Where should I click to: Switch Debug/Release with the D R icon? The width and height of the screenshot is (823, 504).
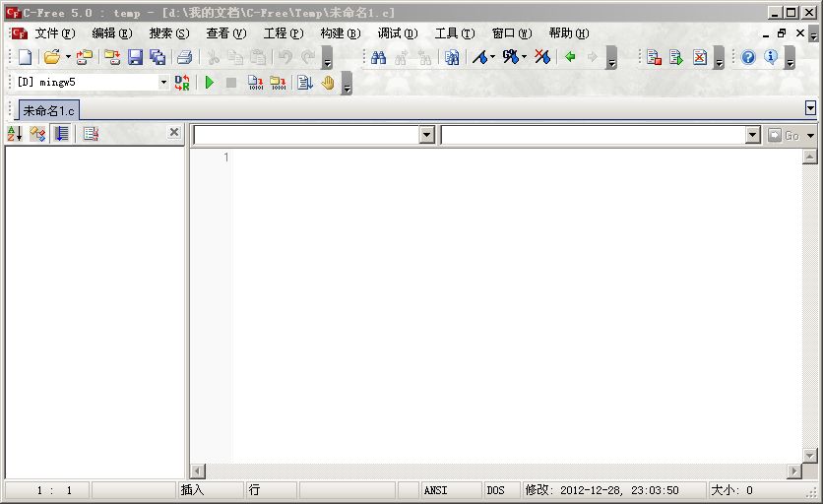tap(182, 83)
